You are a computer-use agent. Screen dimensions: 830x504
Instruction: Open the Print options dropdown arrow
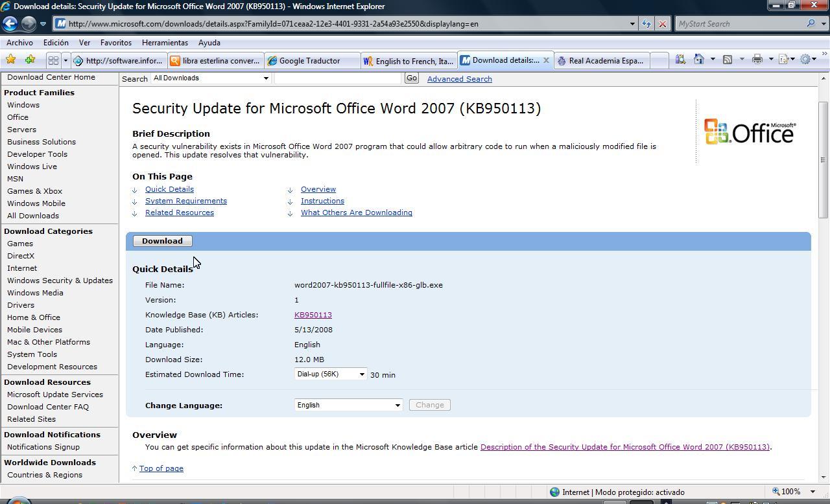(x=771, y=60)
